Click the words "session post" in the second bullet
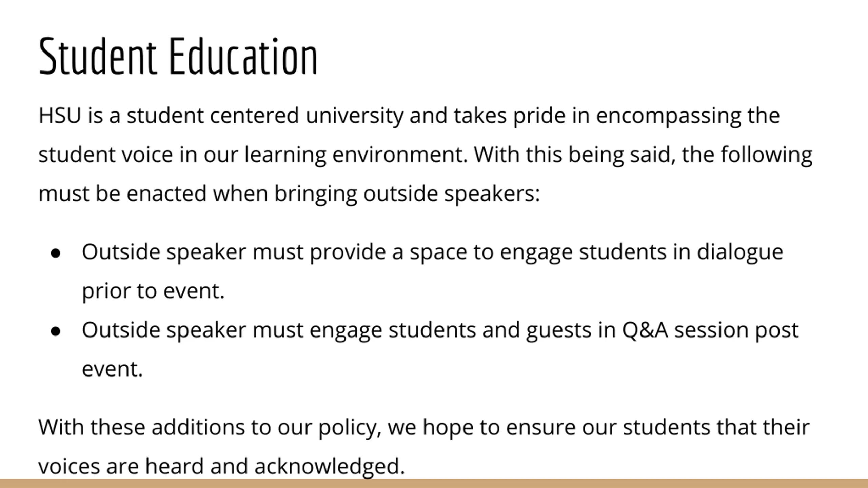Viewport: 868px width, 488px height. (x=736, y=330)
